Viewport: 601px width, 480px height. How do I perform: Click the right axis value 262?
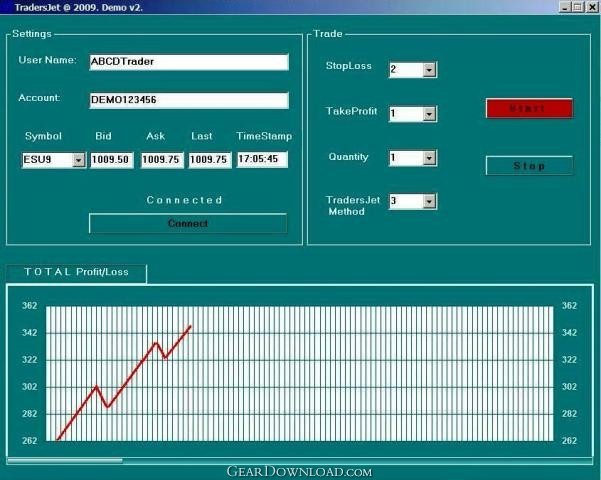[569, 441]
